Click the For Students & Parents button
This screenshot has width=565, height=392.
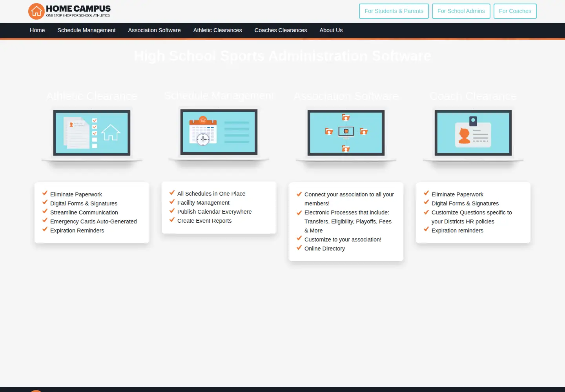tap(394, 11)
